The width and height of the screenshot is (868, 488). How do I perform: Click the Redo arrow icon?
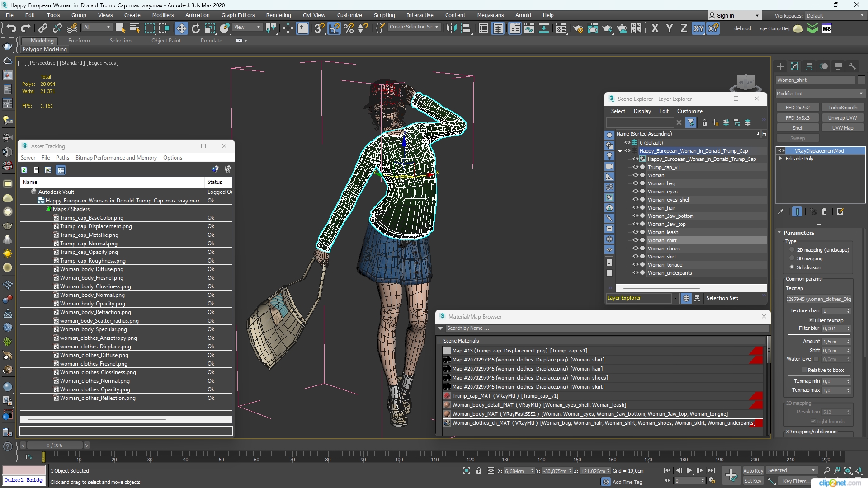(26, 28)
